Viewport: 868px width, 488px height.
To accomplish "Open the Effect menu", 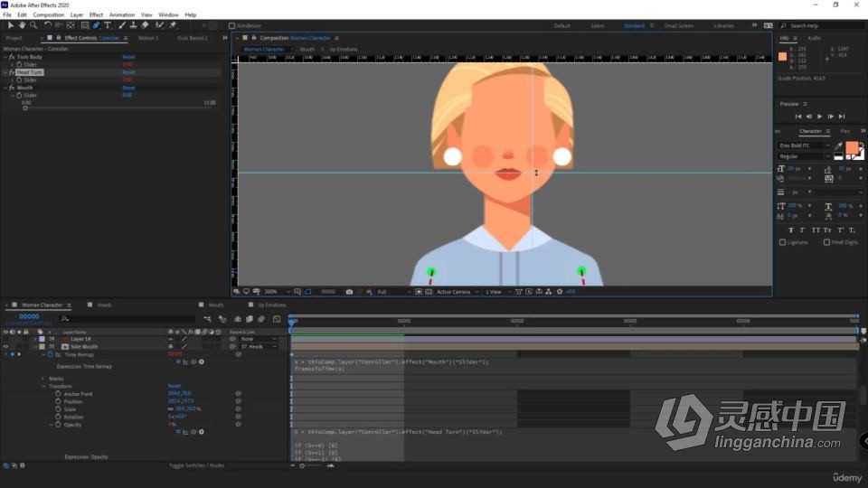I will pos(96,15).
